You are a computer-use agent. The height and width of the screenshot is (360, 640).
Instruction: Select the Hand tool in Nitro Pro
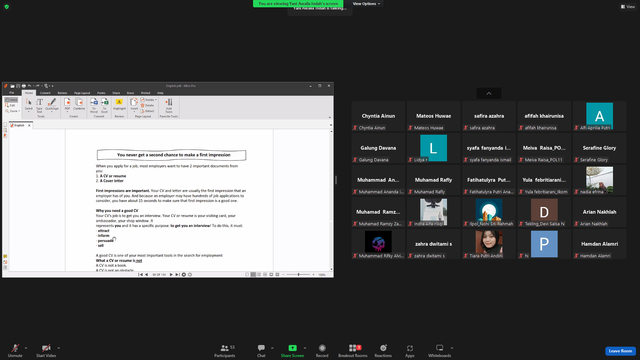pyautogui.click(x=12, y=100)
